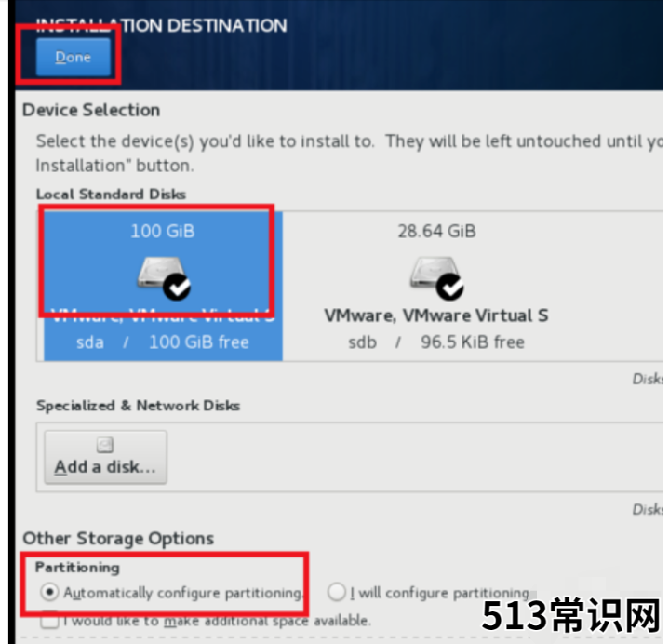Screen dimensions: 669x644
Task: Select the 100 GiB sda disk icon
Action: pos(160,273)
